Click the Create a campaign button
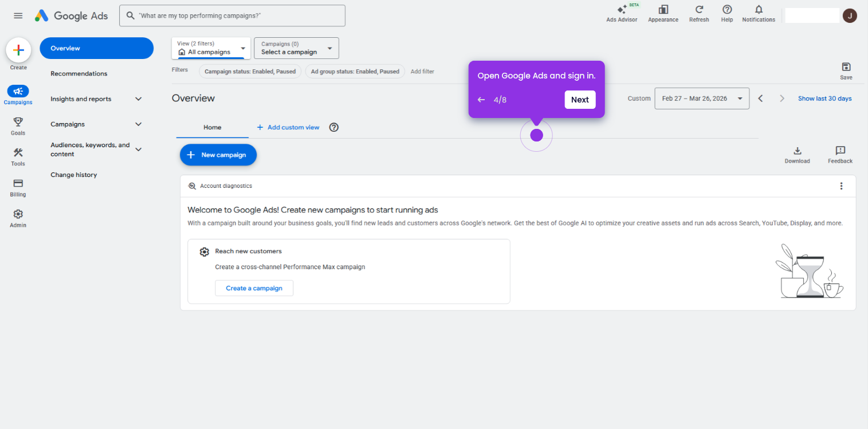This screenshot has width=868, height=429. 254,288
